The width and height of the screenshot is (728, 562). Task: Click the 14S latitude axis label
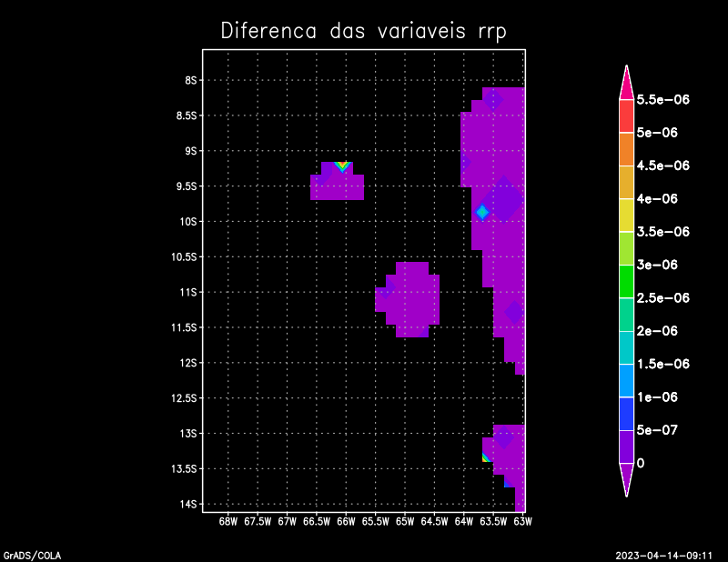[188, 504]
